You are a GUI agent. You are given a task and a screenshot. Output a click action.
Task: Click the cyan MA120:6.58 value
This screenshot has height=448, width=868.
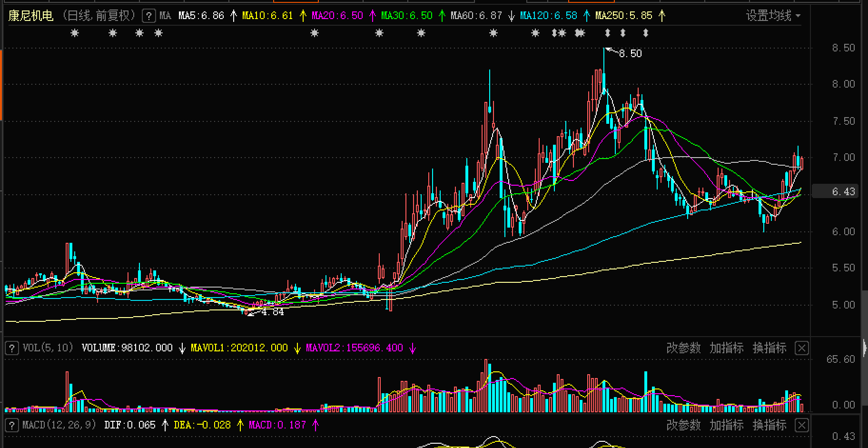[549, 16]
